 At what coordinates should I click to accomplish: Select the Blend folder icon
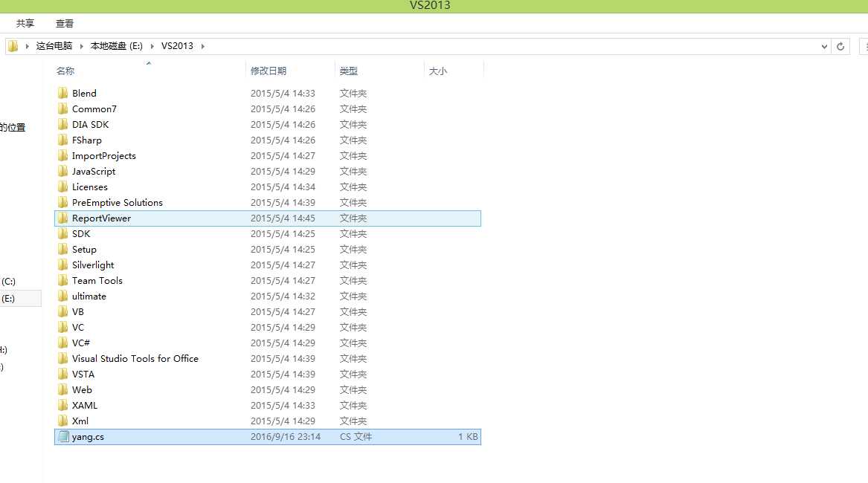pos(62,93)
